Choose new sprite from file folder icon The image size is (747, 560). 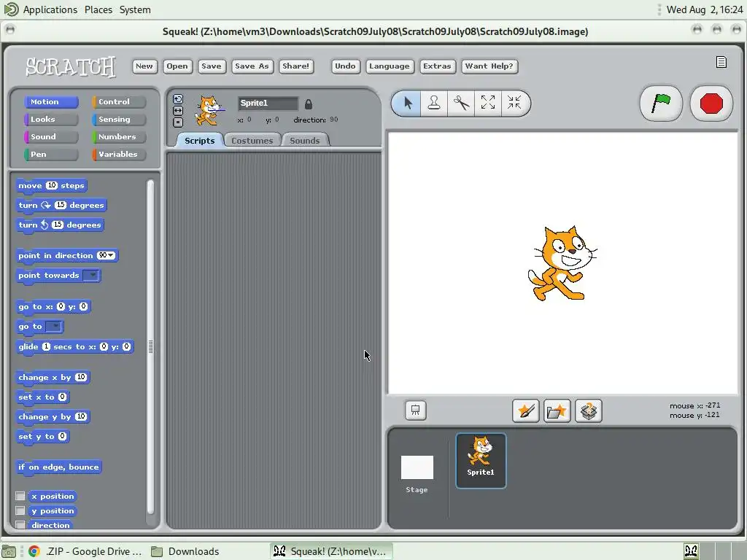557,411
